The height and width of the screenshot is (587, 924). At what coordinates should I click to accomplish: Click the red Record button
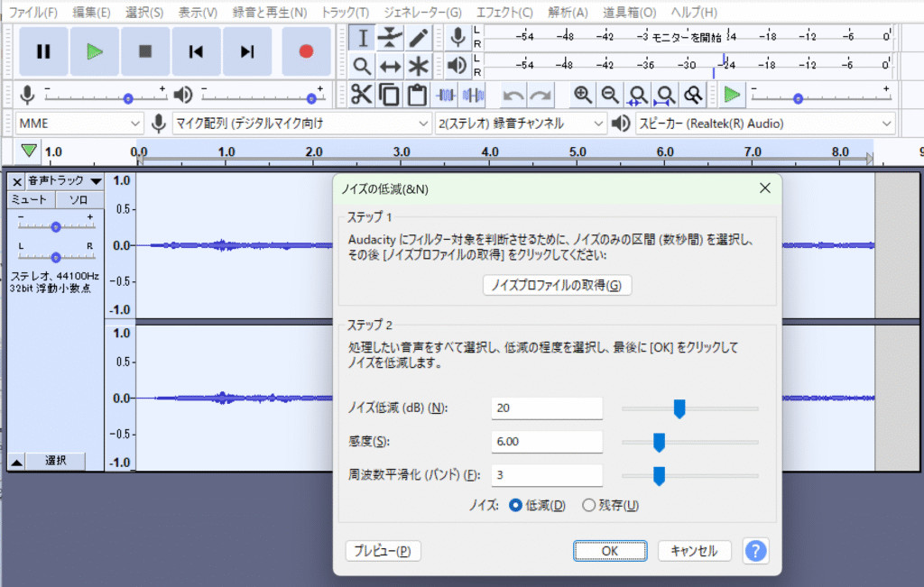coord(306,51)
